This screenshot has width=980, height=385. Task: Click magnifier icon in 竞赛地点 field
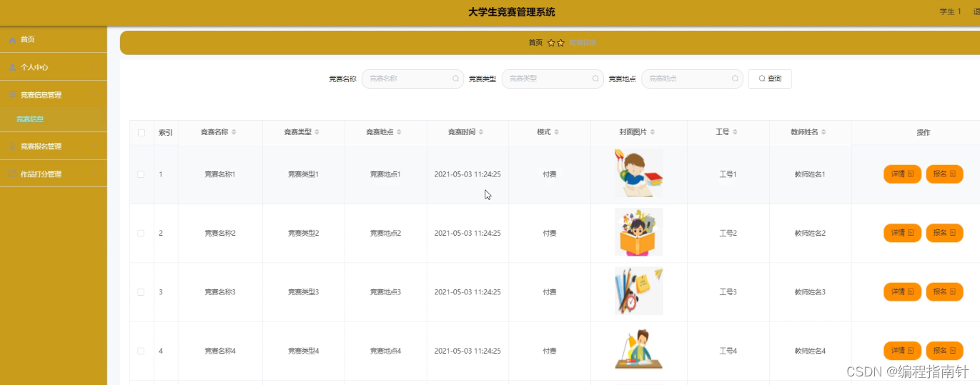[735, 79]
